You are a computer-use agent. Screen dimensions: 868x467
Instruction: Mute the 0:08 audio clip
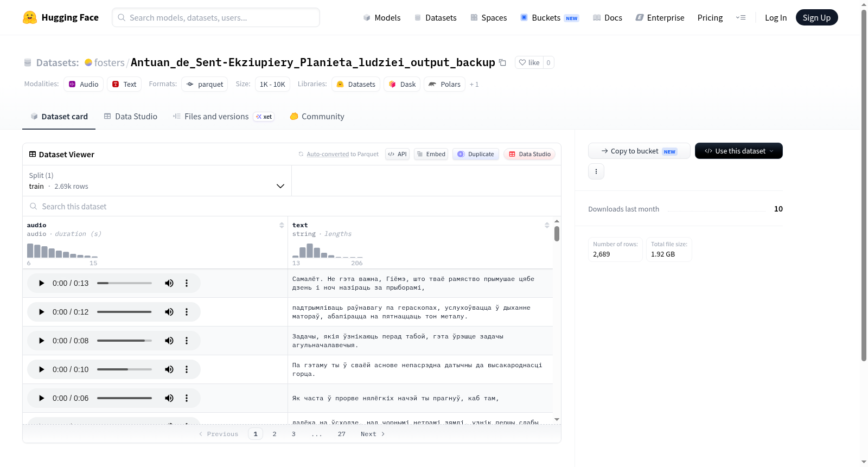coord(169,341)
